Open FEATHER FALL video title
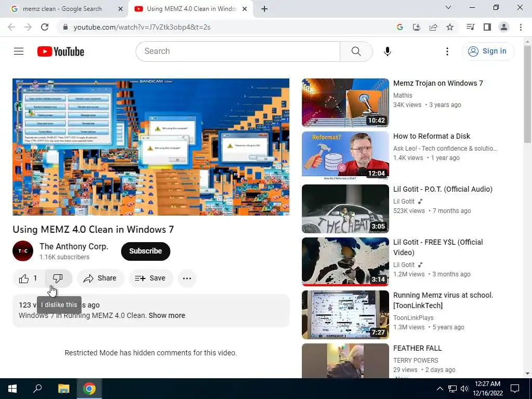532x399 pixels. point(417,349)
